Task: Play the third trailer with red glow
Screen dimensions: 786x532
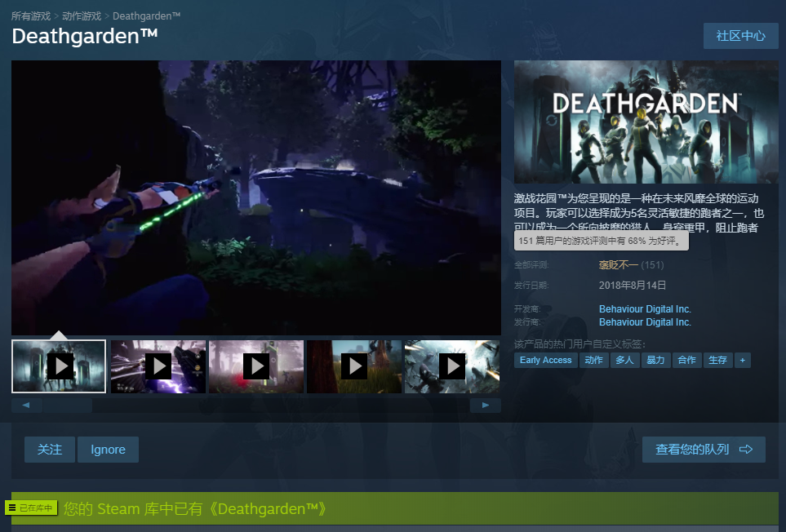Action: pyautogui.click(x=256, y=366)
